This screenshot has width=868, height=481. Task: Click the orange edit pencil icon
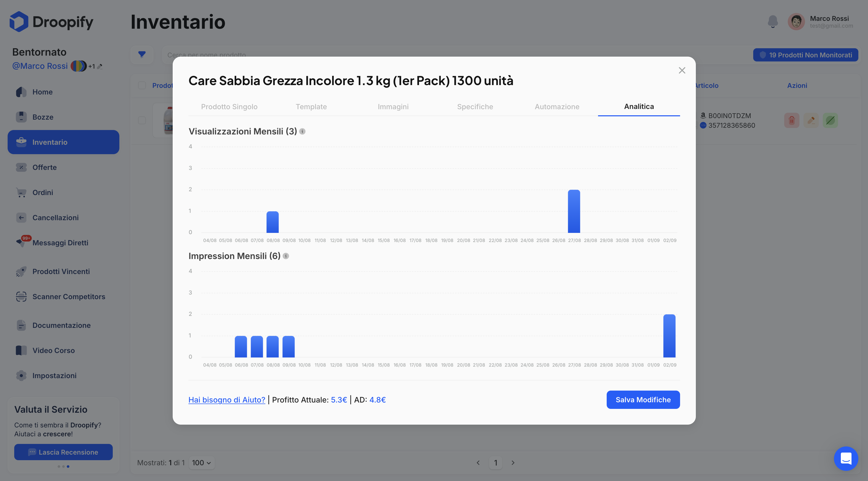811,120
